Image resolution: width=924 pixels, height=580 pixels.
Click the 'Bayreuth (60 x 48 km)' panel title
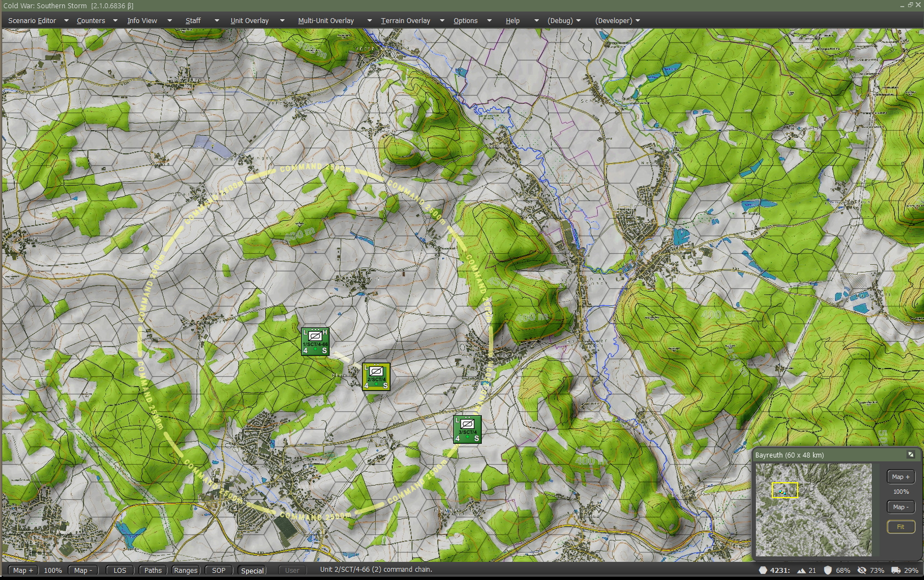click(x=789, y=455)
